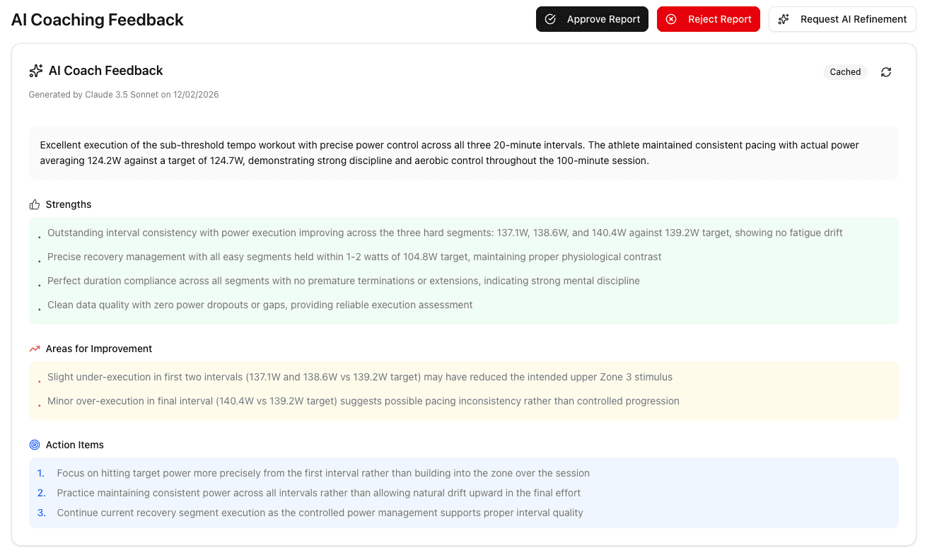Click the Generated by Claude 3.5 Sonnet text
Image resolution: width=925 pixels, height=560 pixels.
(x=123, y=94)
